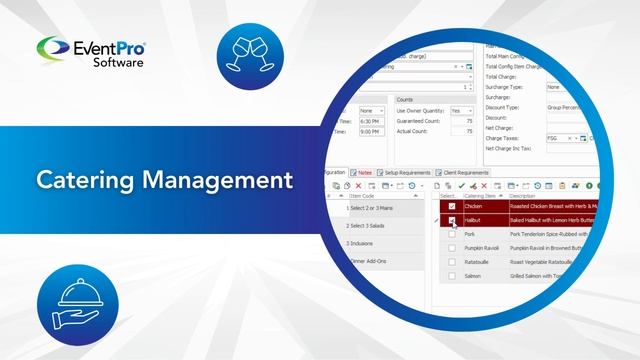The height and width of the screenshot is (360, 640).
Task: Open the dropdown arrow beside the blue clock icon
Action: point(422,186)
